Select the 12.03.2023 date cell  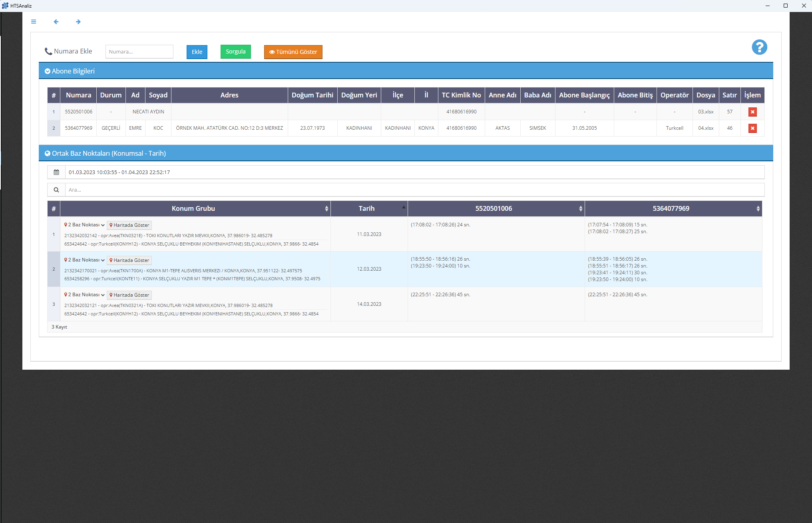[x=369, y=269]
